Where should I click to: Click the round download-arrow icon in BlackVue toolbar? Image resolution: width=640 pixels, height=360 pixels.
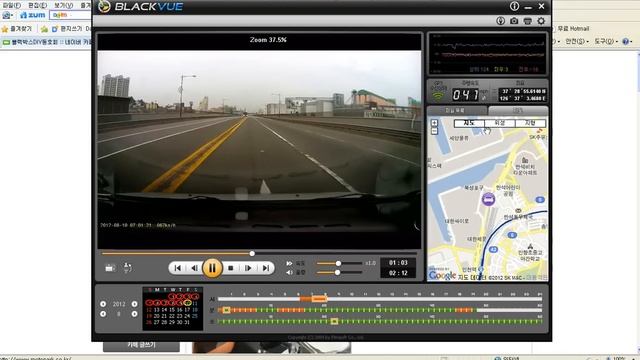click(x=500, y=21)
